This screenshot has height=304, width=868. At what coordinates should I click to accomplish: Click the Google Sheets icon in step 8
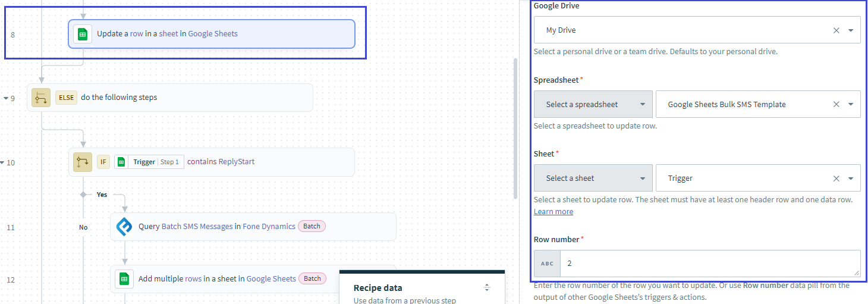pyautogui.click(x=83, y=34)
